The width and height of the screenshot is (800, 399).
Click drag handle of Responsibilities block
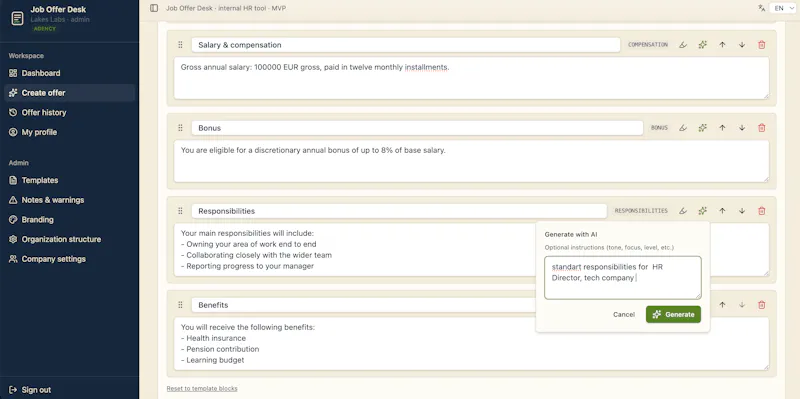180,211
